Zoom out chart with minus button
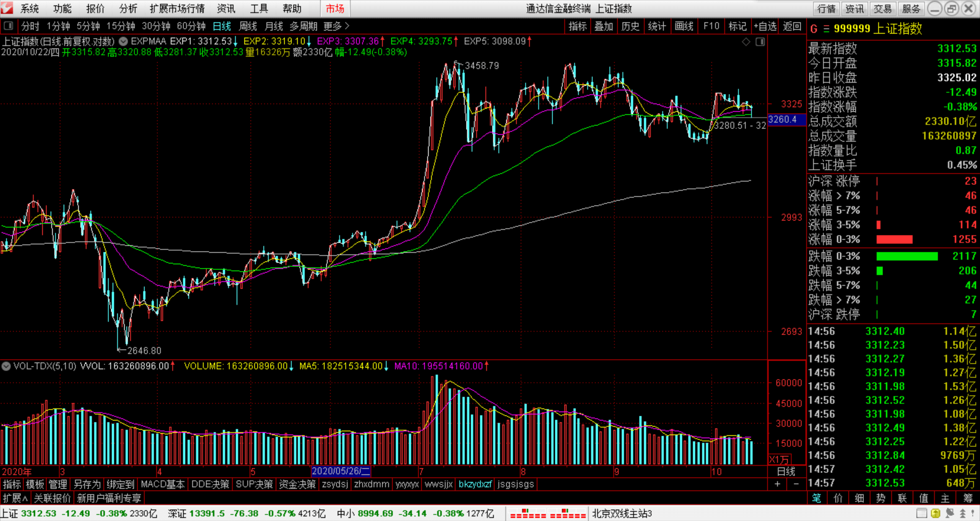This screenshot has width=980, height=521. 796,484
